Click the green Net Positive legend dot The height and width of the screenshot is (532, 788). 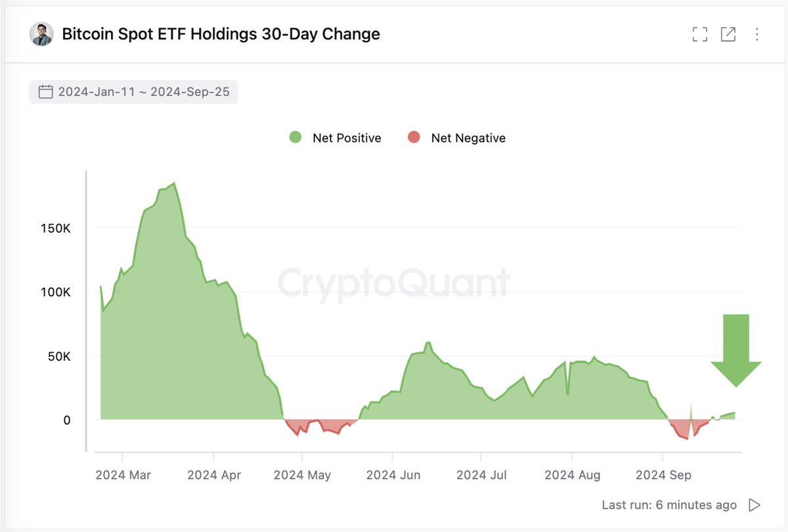click(295, 138)
